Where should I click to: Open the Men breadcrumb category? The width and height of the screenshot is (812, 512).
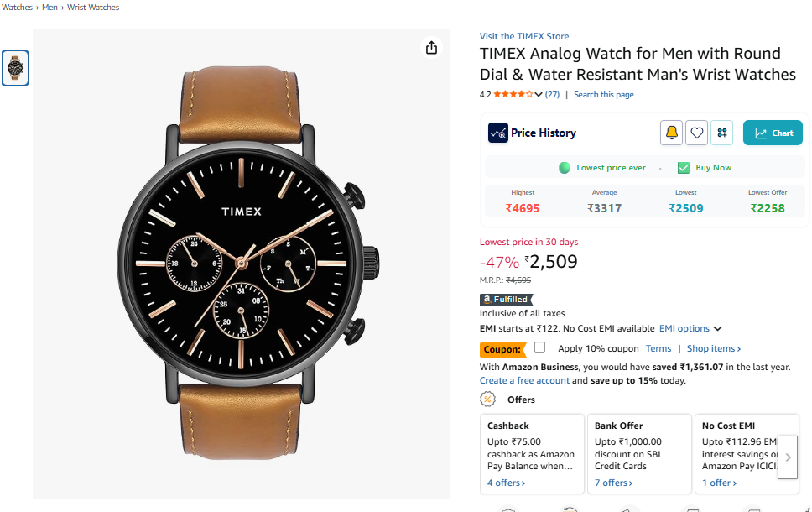click(x=50, y=8)
